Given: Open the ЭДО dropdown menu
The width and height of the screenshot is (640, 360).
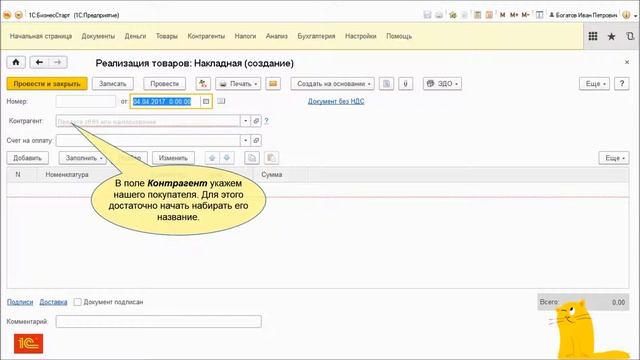Looking at the screenshot, I should pos(442,84).
